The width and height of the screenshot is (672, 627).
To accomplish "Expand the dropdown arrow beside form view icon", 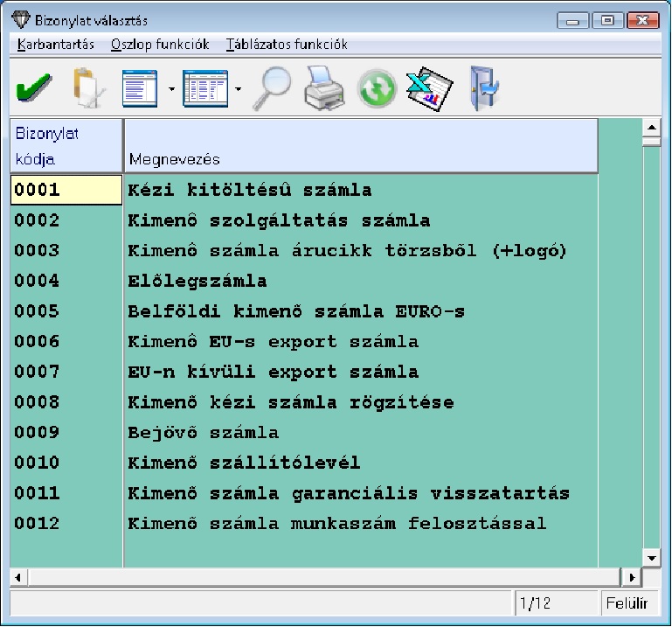I will point(171,89).
